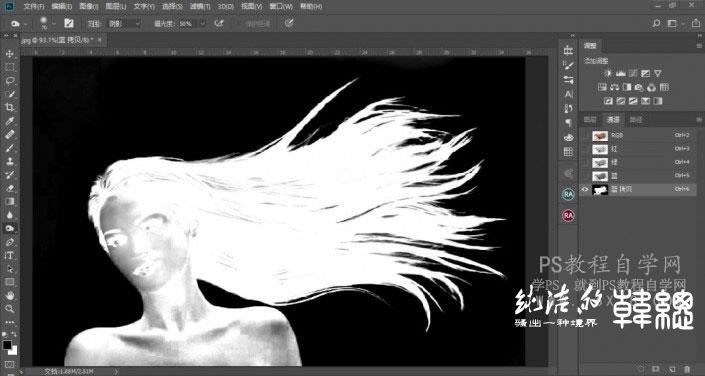The image size is (705, 376).
Task: Close the open document tab
Action: click(99, 40)
